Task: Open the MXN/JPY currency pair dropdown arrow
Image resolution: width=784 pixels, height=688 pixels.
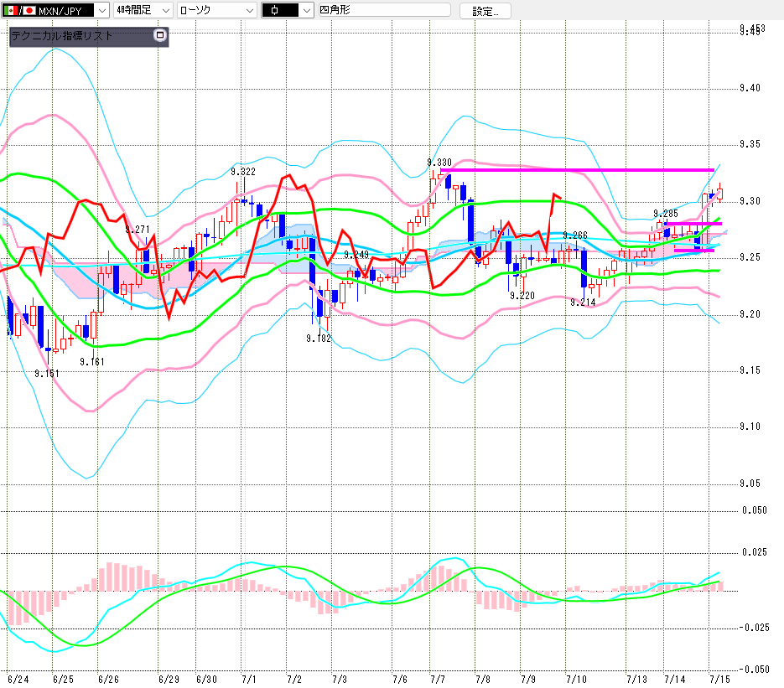Action: [102, 10]
